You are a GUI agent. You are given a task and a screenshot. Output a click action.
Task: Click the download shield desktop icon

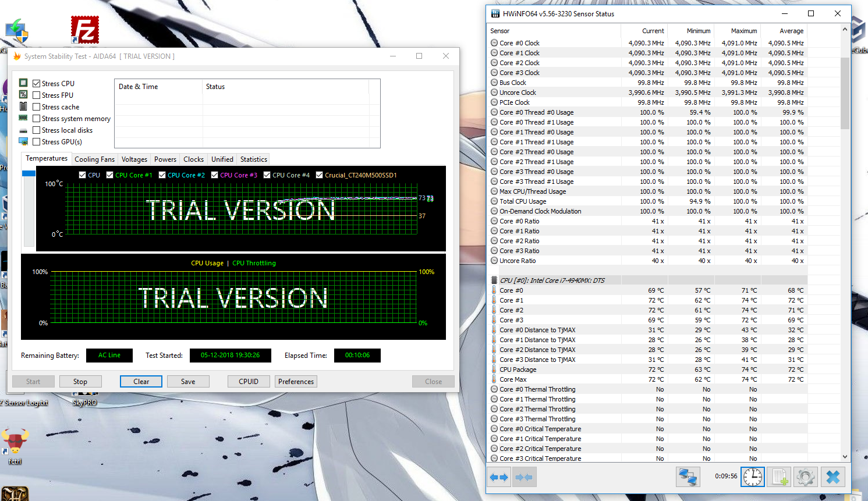click(x=16, y=31)
